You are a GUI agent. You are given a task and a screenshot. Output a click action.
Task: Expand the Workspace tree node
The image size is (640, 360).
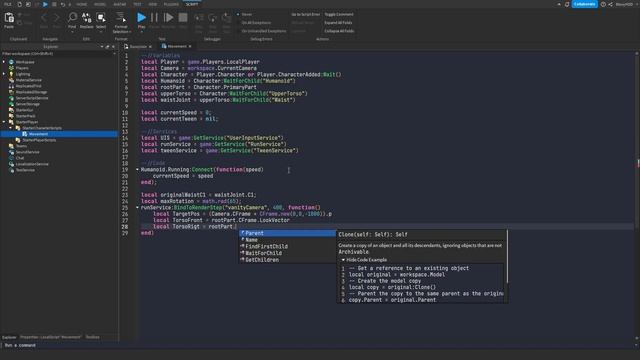pos(4,62)
